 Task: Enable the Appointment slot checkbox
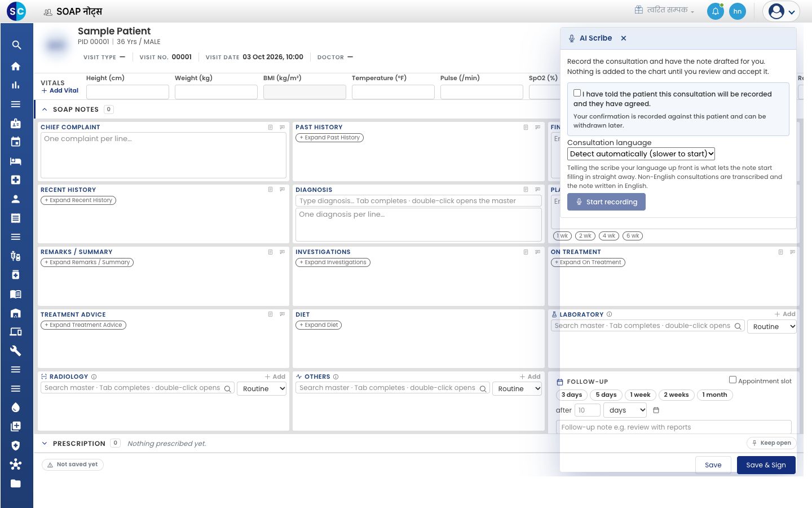point(732,380)
